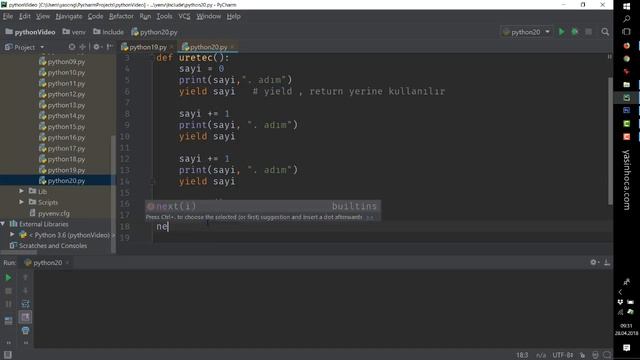640x360 pixels.
Task: Switch to python19.py editor tab
Action: tap(148, 47)
